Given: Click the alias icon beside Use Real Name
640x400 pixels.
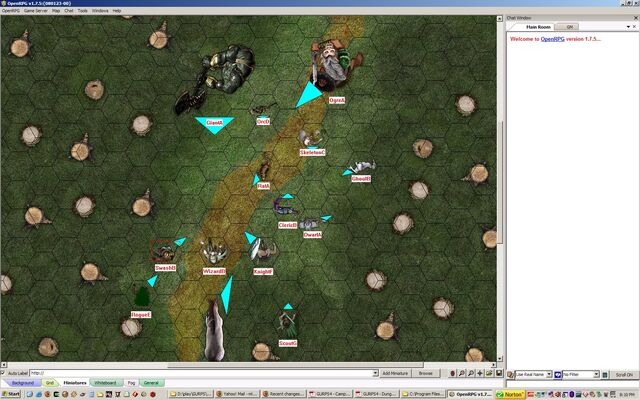Looking at the screenshot, I should 510,374.
